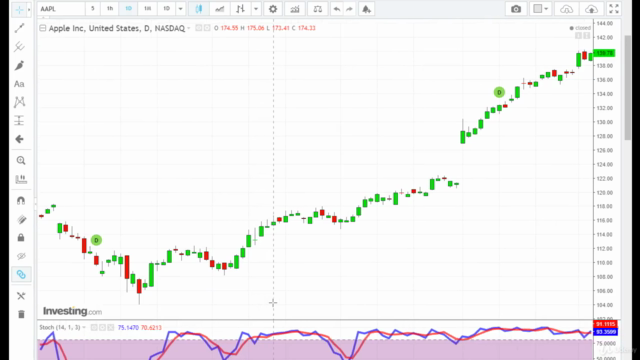Click the D dividend marker near 134
Viewport: 640px width, 360px height.
point(499,92)
